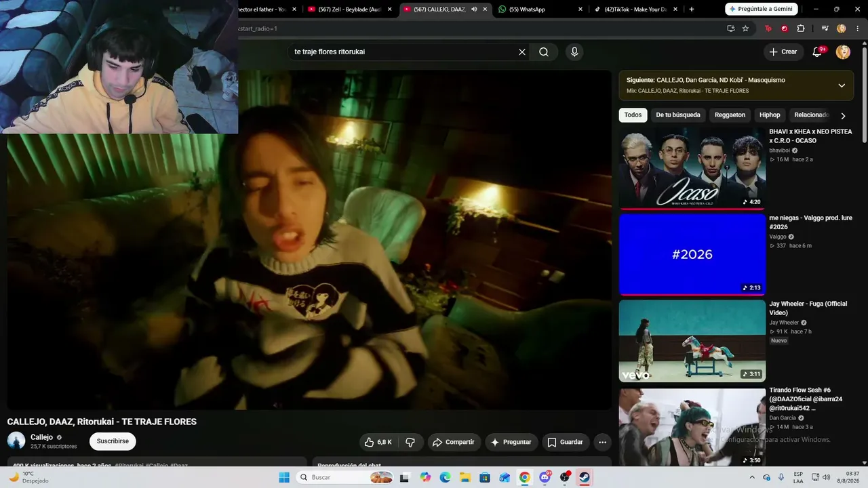Open Chrome extensions puzzle icon

801,28
